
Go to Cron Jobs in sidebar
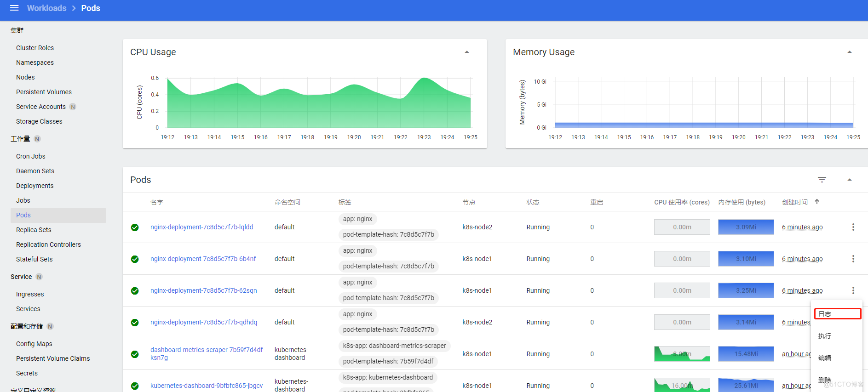[x=31, y=156]
